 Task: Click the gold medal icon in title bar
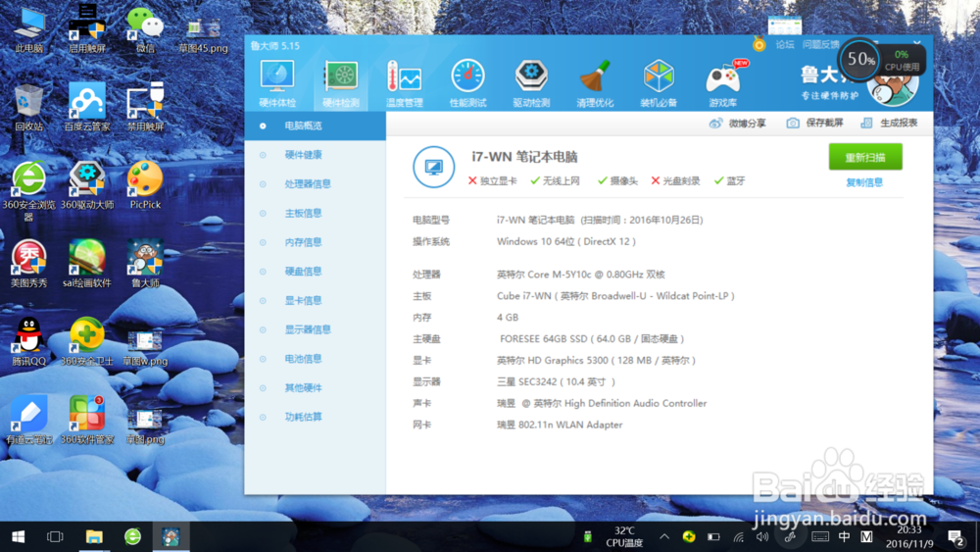pyautogui.click(x=759, y=44)
